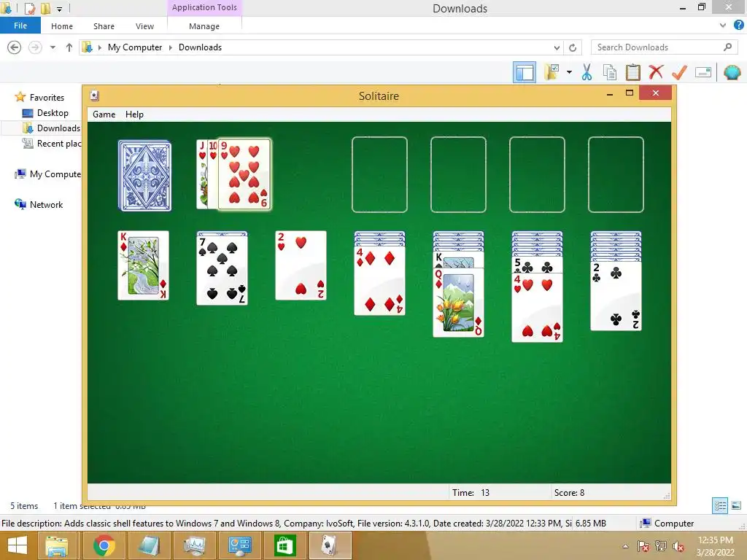Open the Windows Start button
Viewport: 747px width, 560px height.
click(x=18, y=545)
